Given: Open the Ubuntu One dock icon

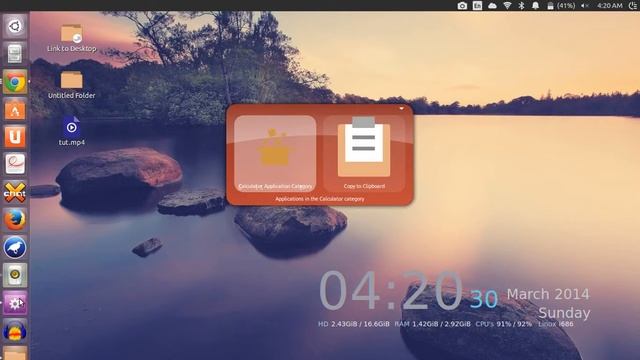Looking at the screenshot, I should click(15, 137).
